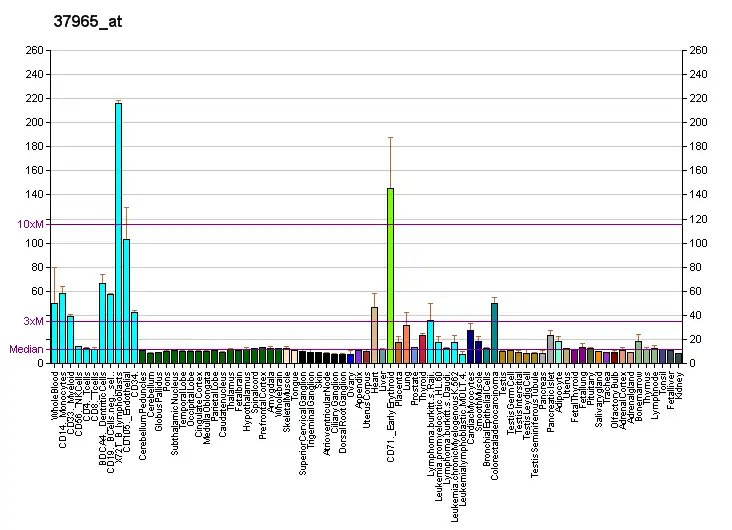Select the BDCA4_DentriticCells bar
The image size is (732, 530).
tap(102, 322)
